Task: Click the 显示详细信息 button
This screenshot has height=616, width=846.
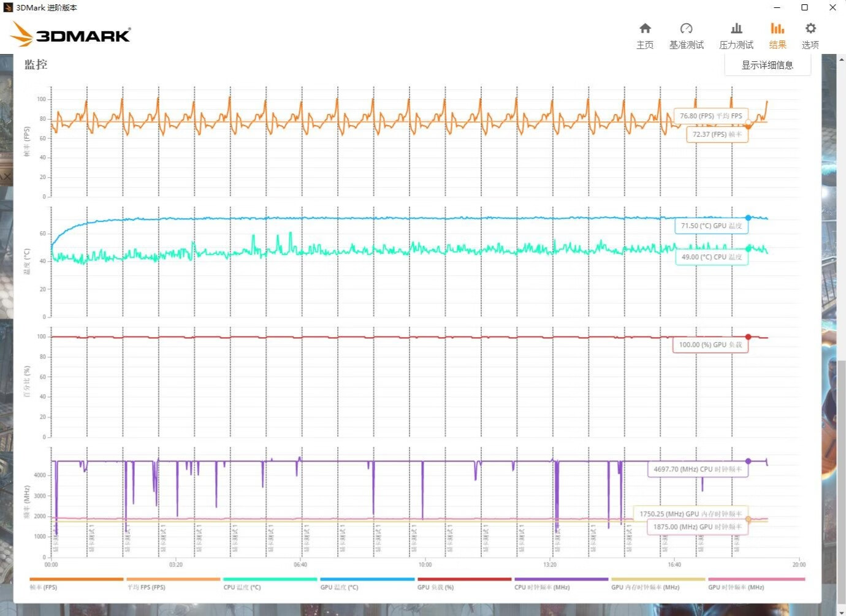Action: (x=768, y=64)
